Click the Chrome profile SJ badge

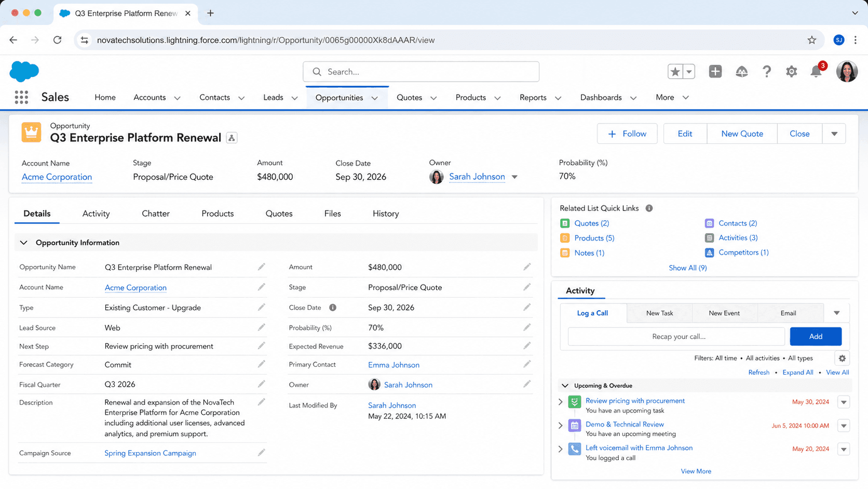click(838, 40)
